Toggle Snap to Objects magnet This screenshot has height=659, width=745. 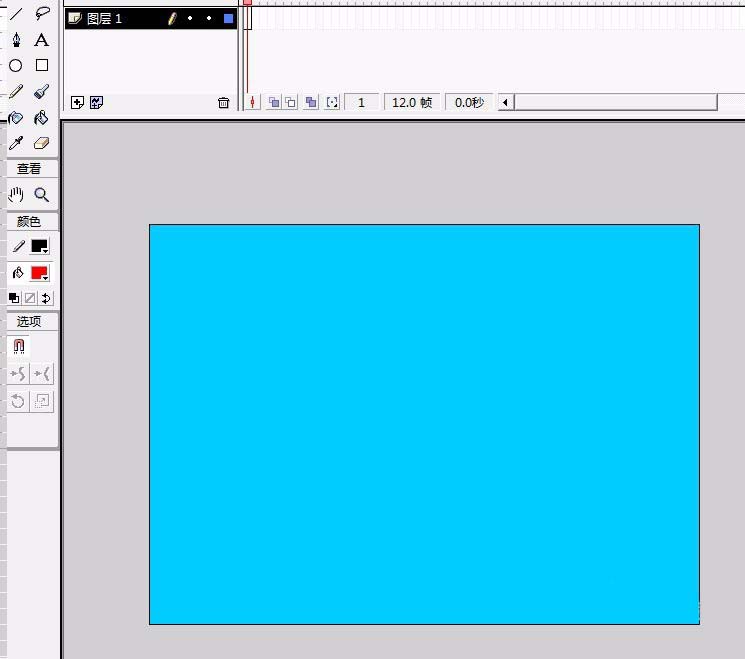[x=19, y=346]
